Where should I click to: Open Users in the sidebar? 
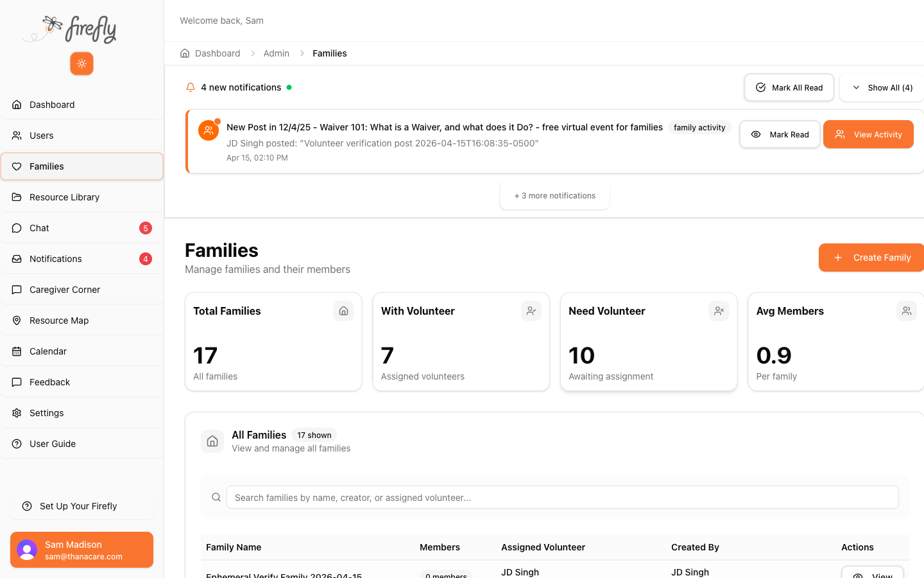81,136
